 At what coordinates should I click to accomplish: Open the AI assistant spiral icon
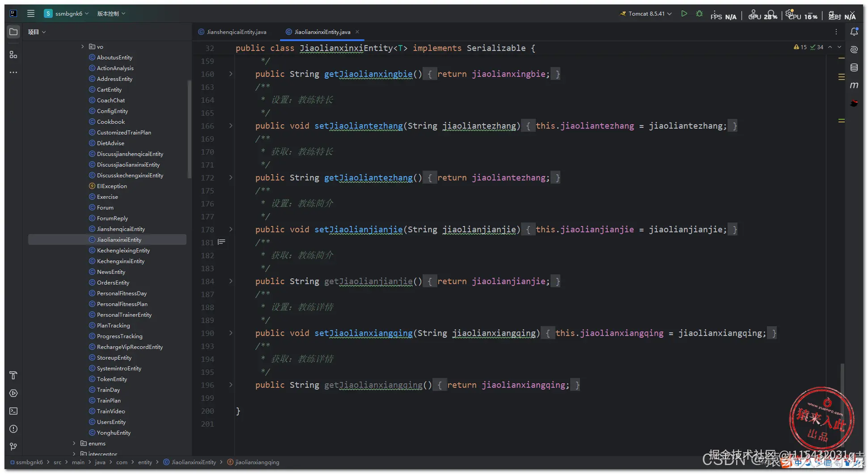(854, 50)
